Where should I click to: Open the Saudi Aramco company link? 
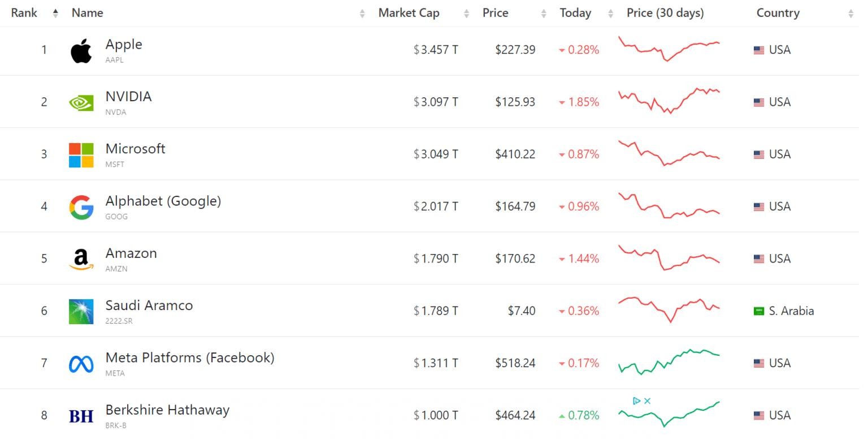(149, 305)
